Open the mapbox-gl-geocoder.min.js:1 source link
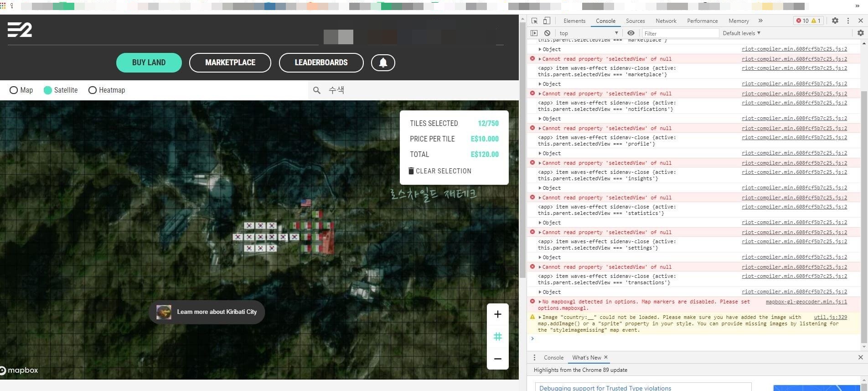Image resolution: width=868 pixels, height=391 pixels. pos(806,302)
